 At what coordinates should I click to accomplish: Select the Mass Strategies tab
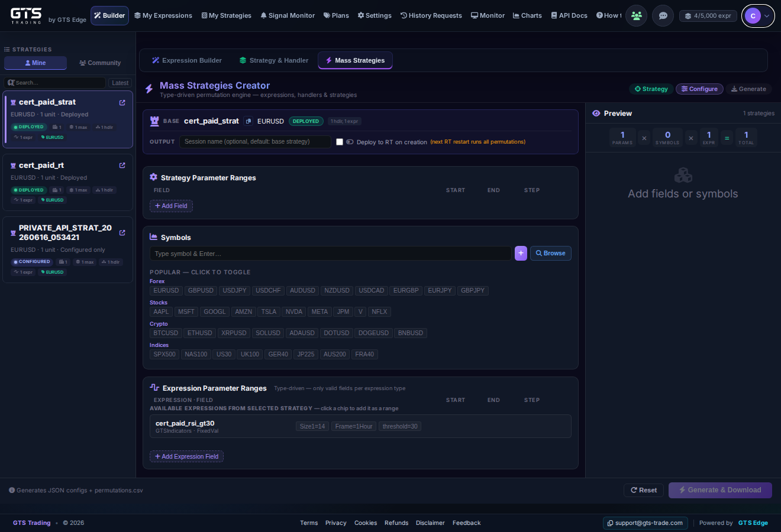(x=355, y=60)
